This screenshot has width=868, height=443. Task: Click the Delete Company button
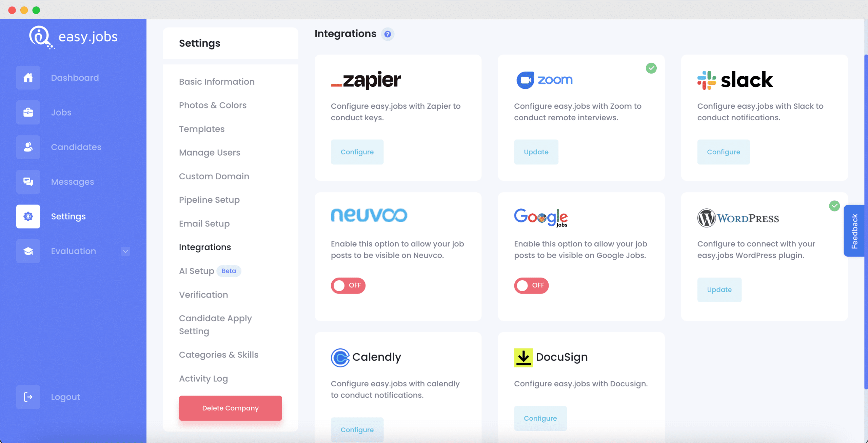(231, 407)
